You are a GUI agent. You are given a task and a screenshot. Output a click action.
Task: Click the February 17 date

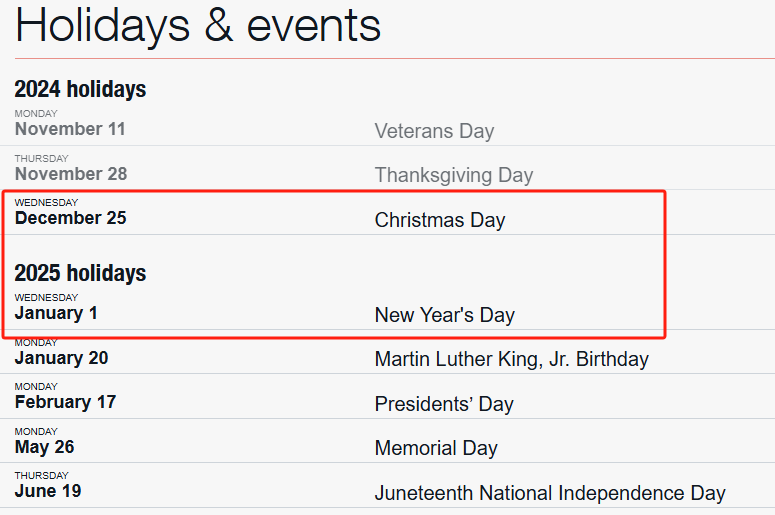pos(65,402)
